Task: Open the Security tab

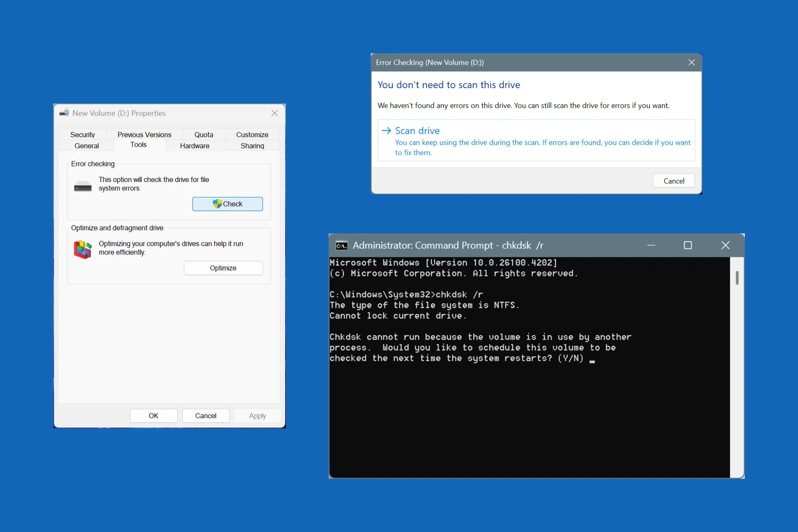Action: pos(82,134)
